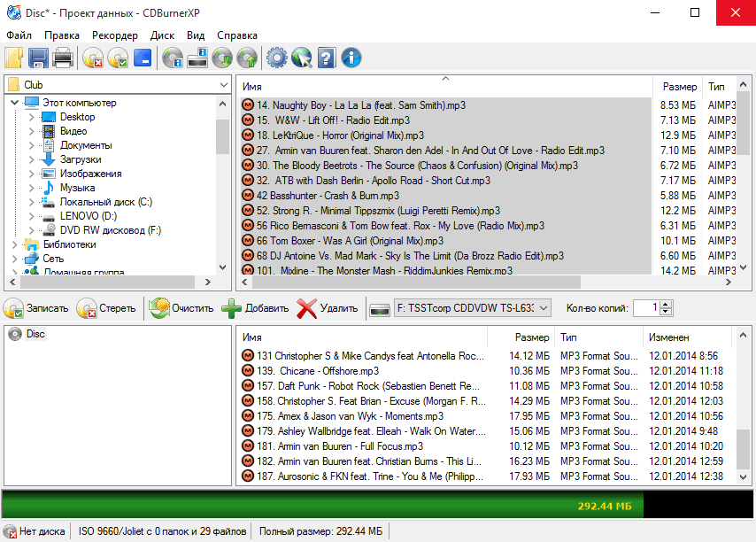Click the globe with cursor toolbar icon
The image size is (756, 542).
pyautogui.click(x=302, y=58)
